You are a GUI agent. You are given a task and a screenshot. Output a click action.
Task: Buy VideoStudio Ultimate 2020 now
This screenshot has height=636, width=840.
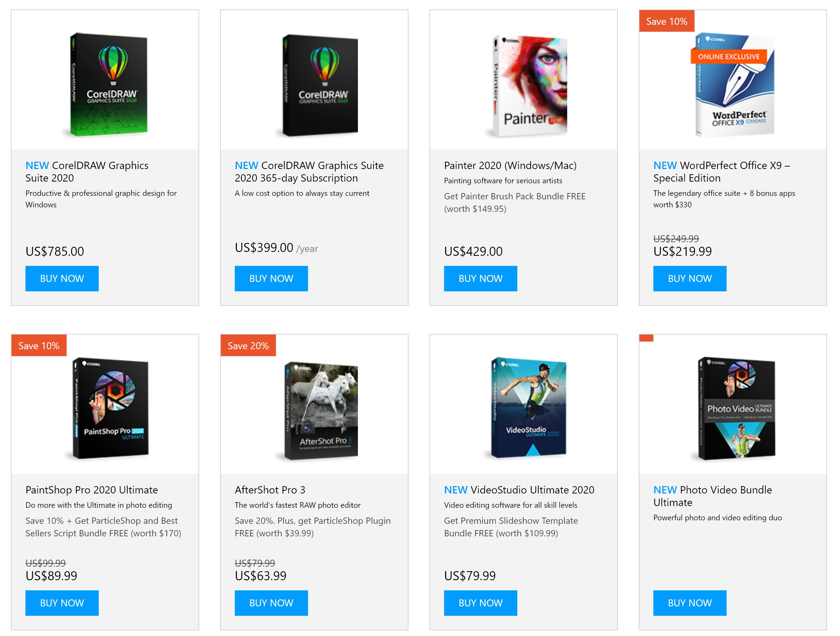coord(480,603)
